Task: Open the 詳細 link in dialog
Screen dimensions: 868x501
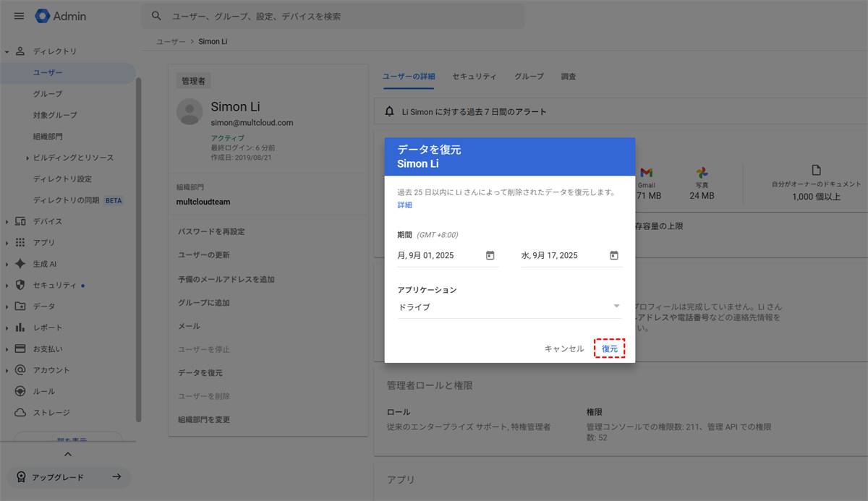Action: (405, 205)
